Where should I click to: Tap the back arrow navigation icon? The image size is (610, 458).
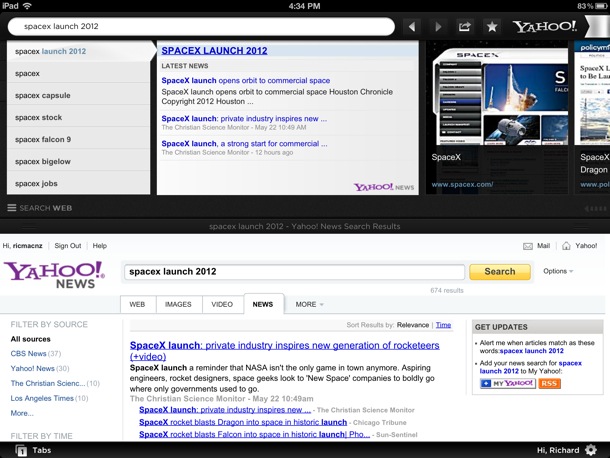coord(412,26)
